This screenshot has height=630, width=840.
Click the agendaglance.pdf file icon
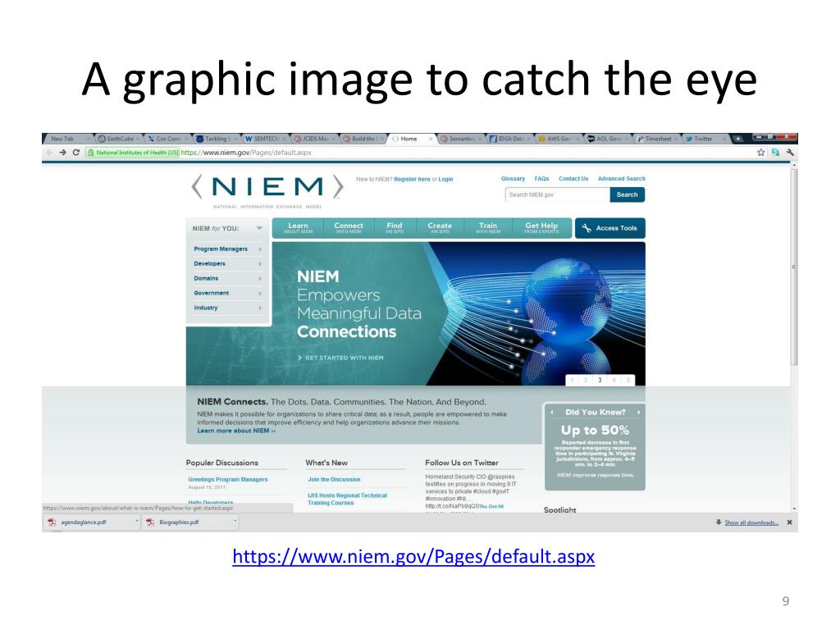[52, 523]
